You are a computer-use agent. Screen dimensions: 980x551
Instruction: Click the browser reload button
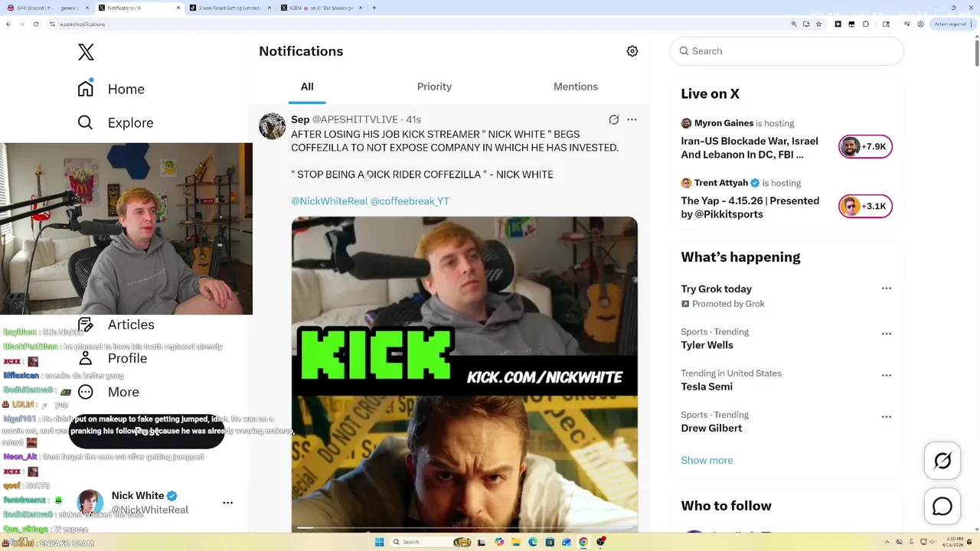36,24
